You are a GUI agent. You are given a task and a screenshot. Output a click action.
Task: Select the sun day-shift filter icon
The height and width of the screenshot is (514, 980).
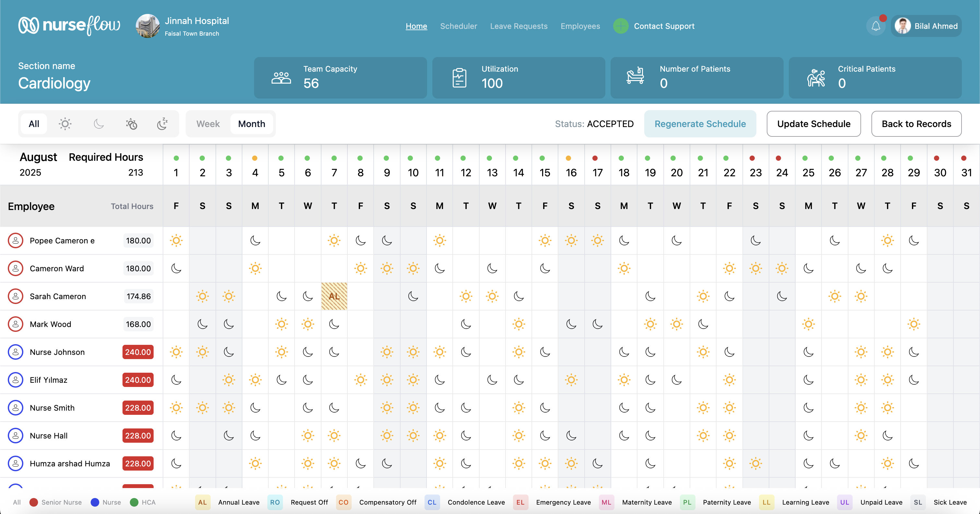[x=65, y=124]
